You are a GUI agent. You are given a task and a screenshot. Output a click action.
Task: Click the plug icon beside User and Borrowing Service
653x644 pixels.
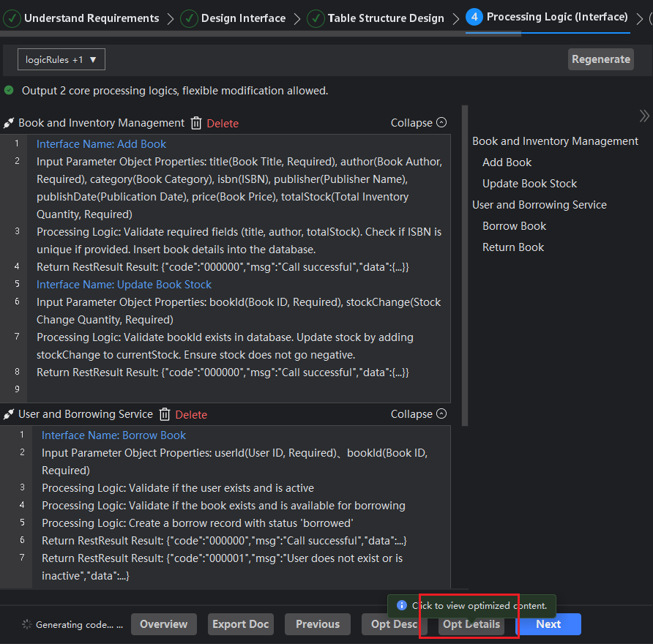pos(9,414)
